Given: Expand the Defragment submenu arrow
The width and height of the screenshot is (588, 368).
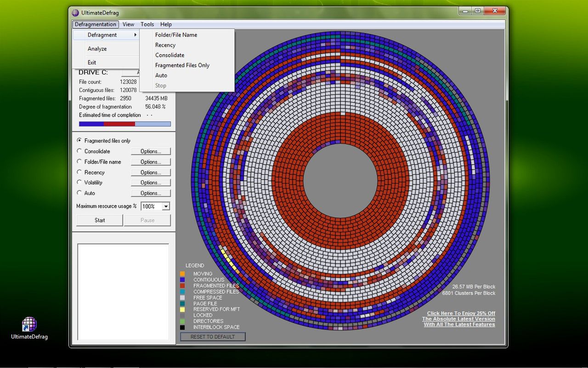Looking at the screenshot, I should [135, 35].
